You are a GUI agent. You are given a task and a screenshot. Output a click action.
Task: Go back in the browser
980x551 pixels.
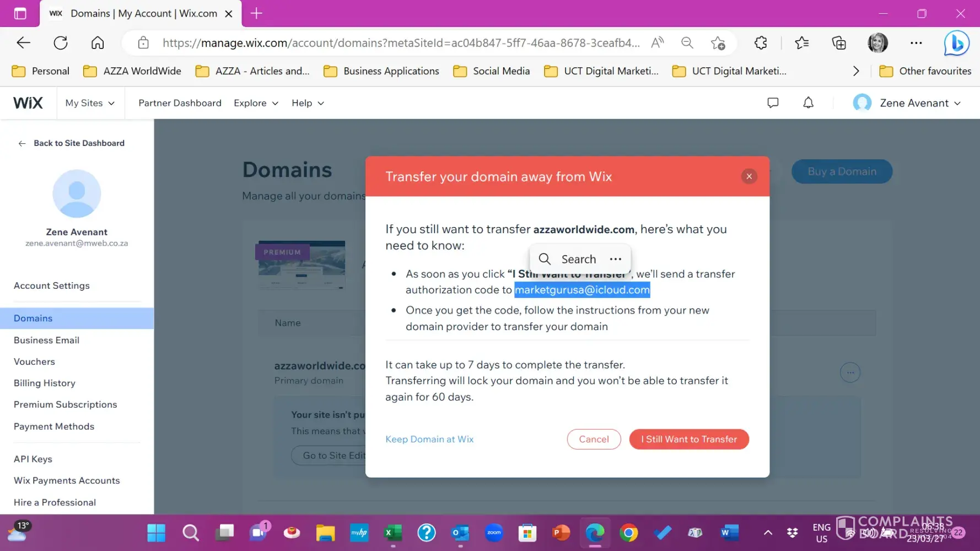[23, 43]
